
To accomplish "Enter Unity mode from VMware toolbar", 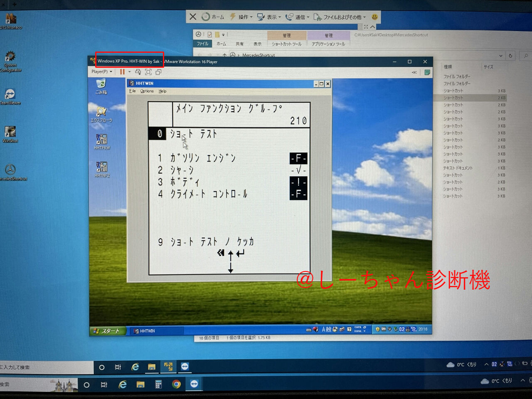I will tap(158, 71).
